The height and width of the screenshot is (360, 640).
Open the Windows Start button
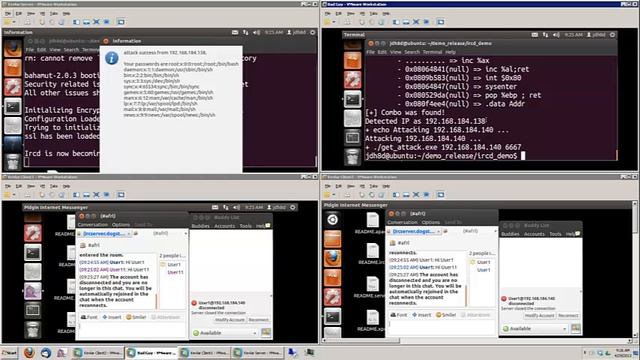9,353
